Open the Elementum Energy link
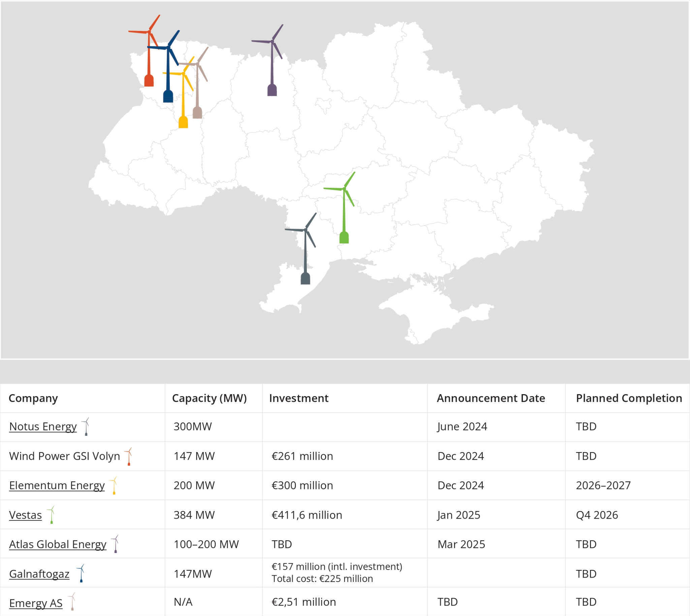The width and height of the screenshot is (690, 616). click(57, 485)
